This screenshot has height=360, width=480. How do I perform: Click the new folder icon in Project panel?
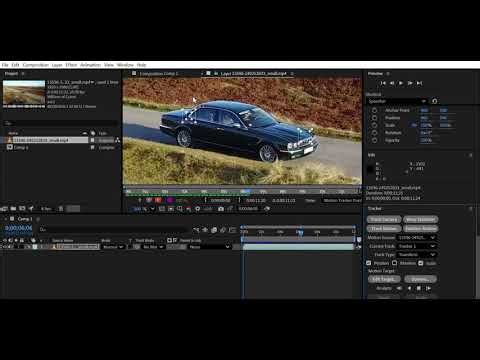(13, 209)
